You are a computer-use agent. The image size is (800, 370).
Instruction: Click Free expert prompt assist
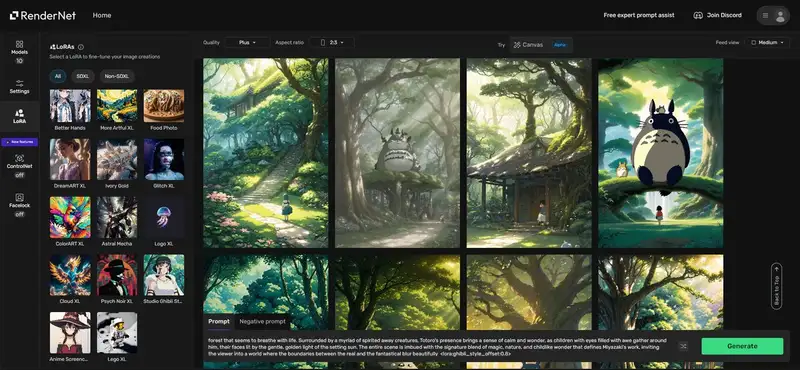[639, 15]
